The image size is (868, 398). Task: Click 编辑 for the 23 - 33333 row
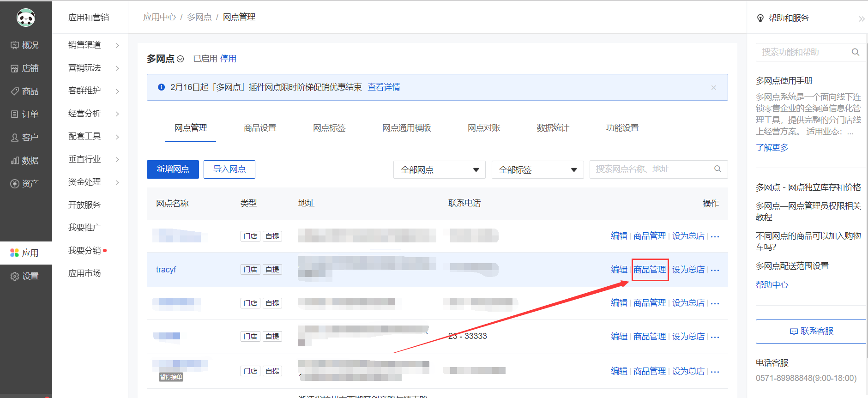click(x=619, y=337)
